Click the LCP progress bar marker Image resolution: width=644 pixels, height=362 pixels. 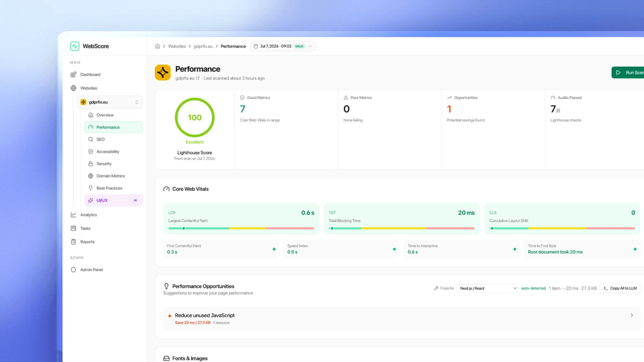pyautogui.click(x=183, y=228)
